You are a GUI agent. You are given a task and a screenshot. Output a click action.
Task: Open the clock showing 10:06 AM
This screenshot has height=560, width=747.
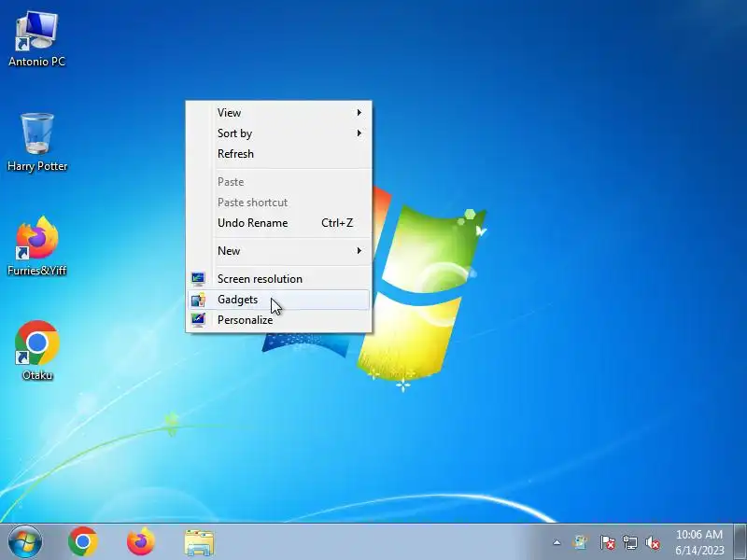699,542
